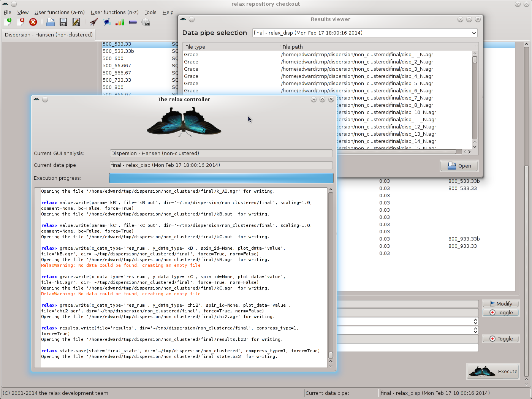Image resolution: width=532 pixels, height=399 pixels.
Task: Click the Open button in Results viewer
Action: [459, 166]
